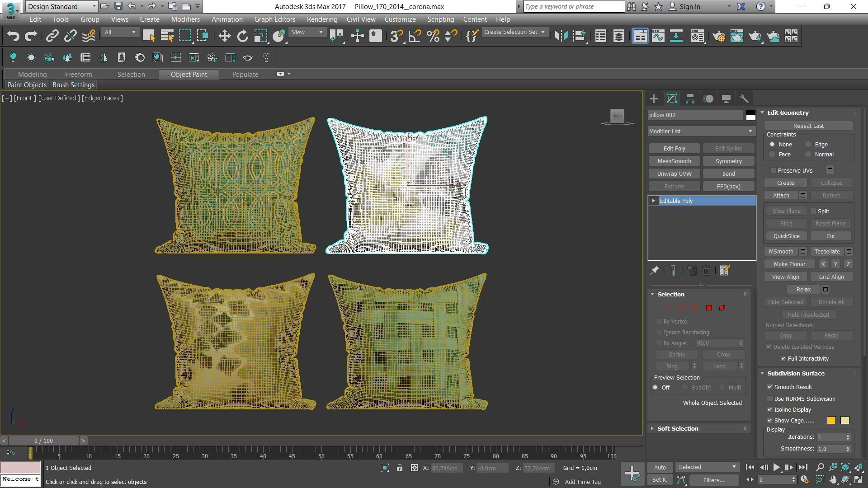The height and width of the screenshot is (488, 868).
Task: Open the Display panel icon
Action: point(726,99)
